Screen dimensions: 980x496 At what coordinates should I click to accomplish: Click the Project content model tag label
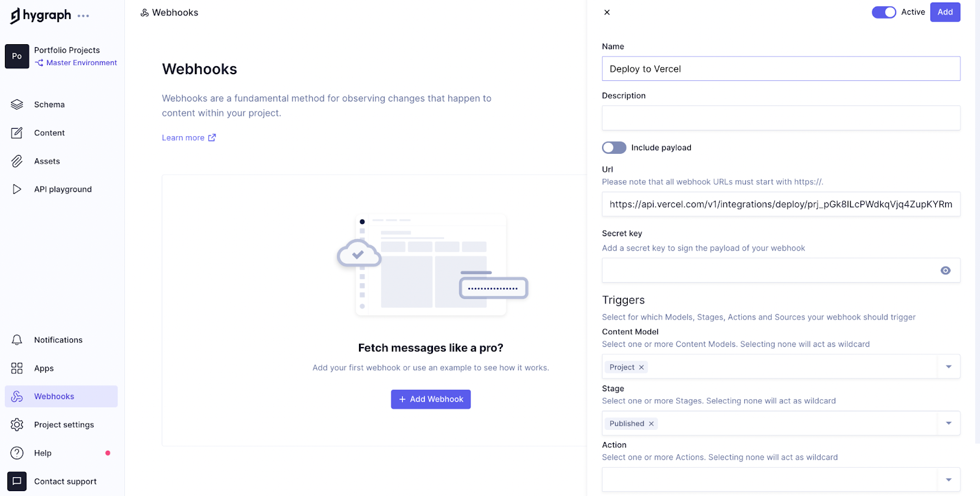click(x=622, y=367)
